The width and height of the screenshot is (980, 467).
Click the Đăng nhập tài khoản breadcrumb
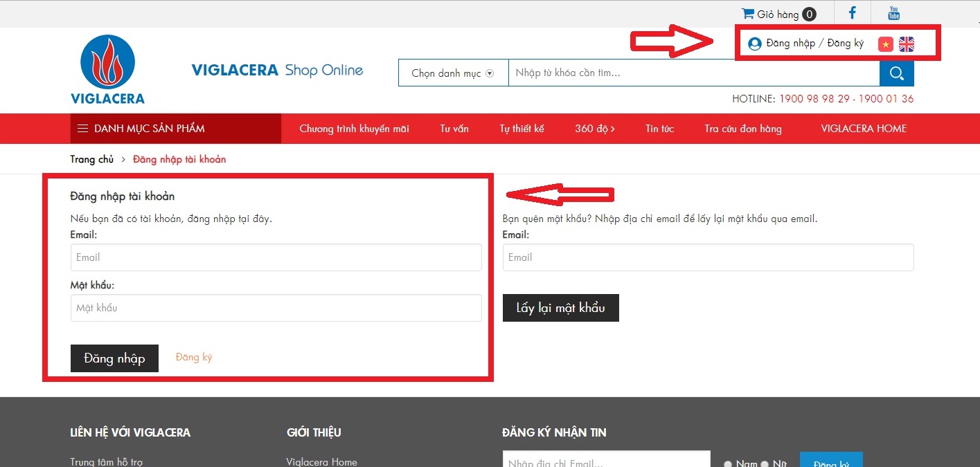click(x=179, y=159)
